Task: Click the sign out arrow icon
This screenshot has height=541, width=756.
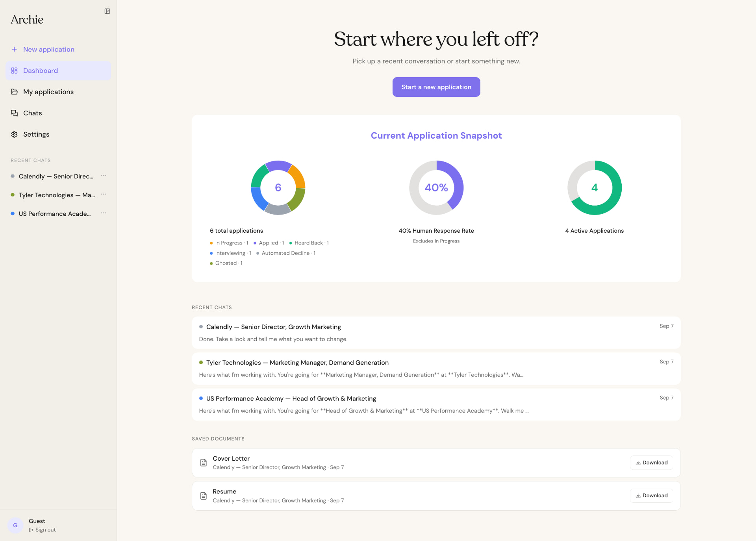Action: point(31,530)
